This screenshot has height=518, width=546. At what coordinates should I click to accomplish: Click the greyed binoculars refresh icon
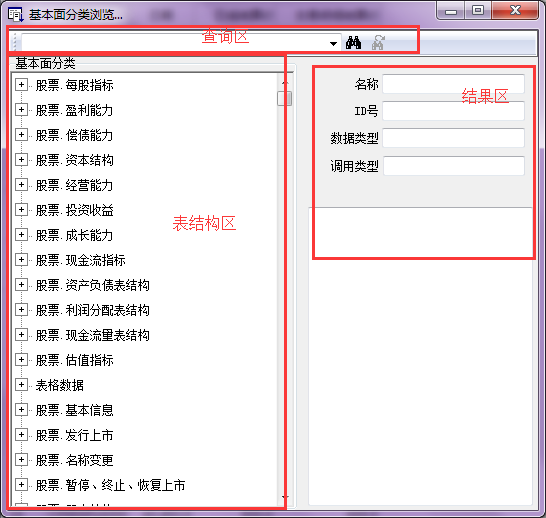(378, 43)
